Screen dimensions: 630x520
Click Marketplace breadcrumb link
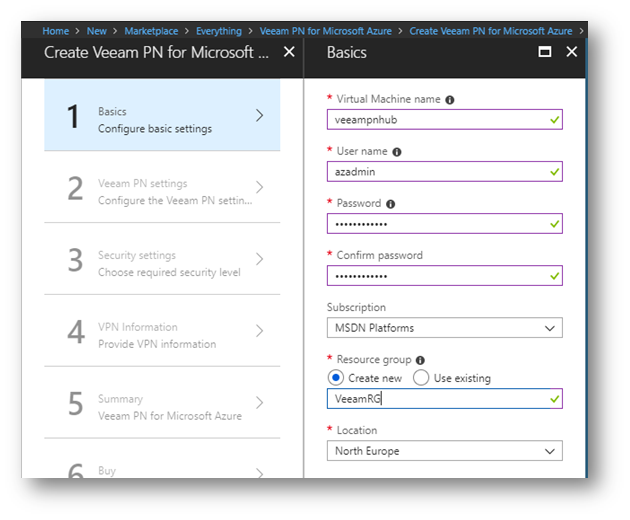click(x=153, y=32)
